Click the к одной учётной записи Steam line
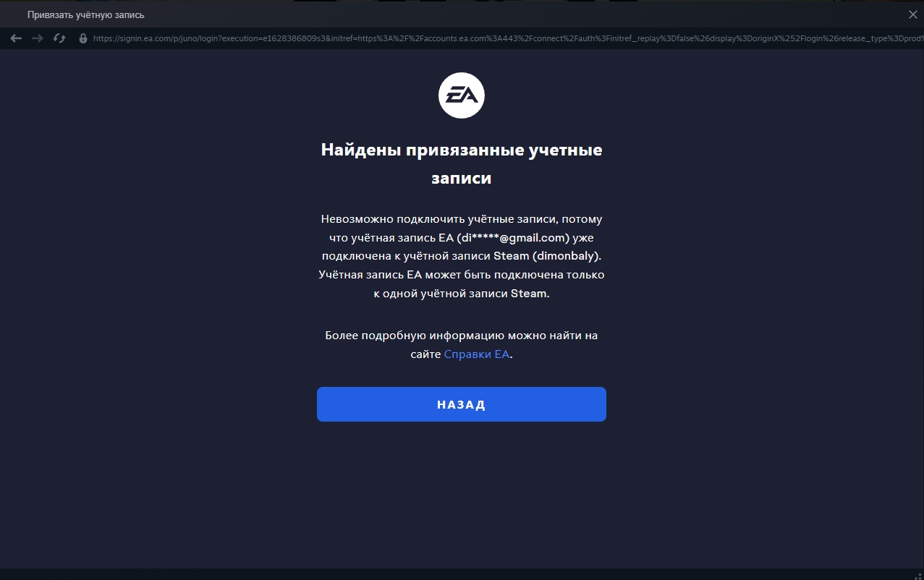 coord(462,294)
